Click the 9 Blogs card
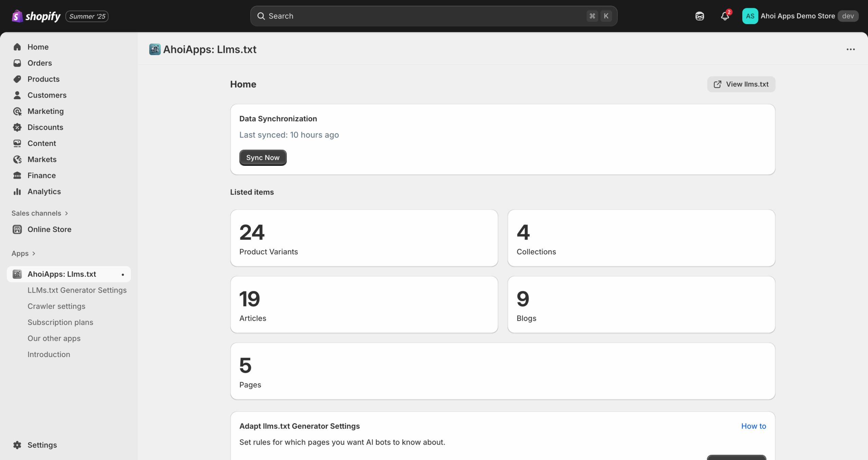The width and height of the screenshot is (868, 460). tap(641, 305)
